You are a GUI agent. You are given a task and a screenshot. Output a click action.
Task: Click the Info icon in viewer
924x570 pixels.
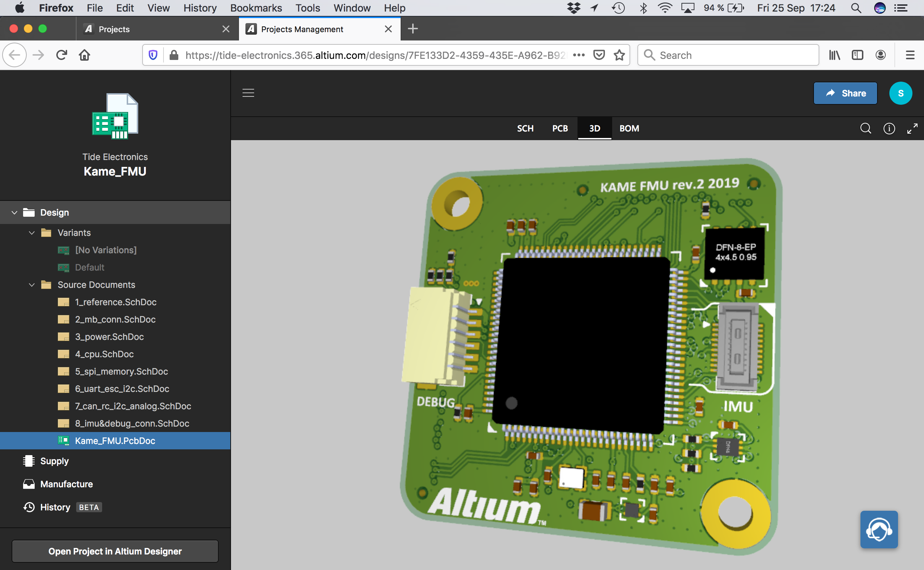pos(890,128)
